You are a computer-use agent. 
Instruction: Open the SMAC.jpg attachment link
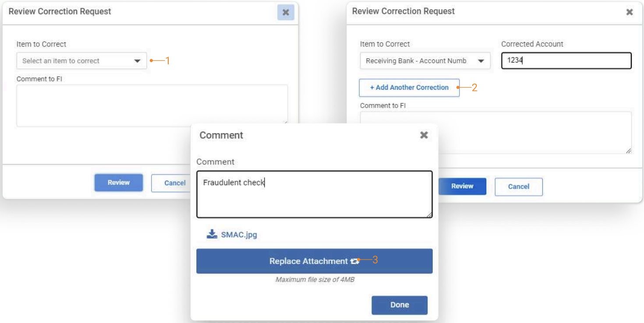pyautogui.click(x=239, y=235)
